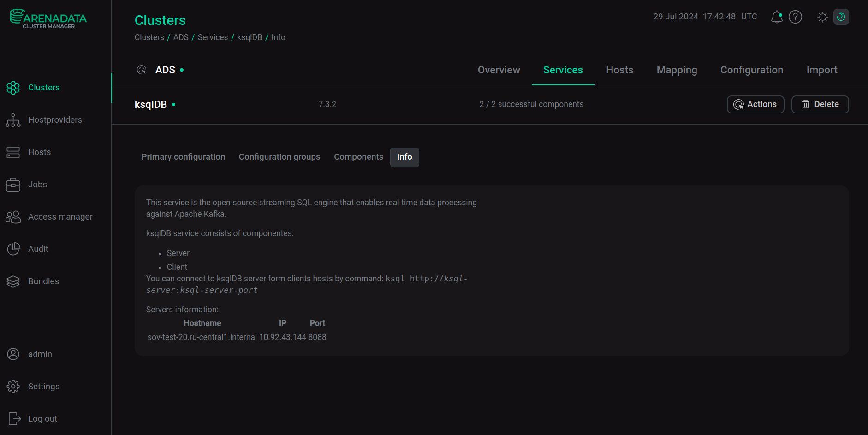Image resolution: width=868 pixels, height=435 pixels.
Task: Open the Configuration tab
Action: pos(752,70)
